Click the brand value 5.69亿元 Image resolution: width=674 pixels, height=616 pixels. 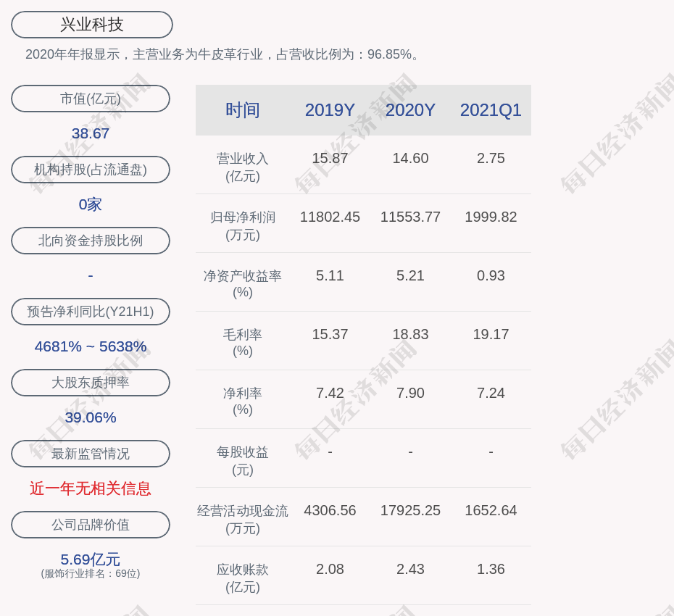91,559
